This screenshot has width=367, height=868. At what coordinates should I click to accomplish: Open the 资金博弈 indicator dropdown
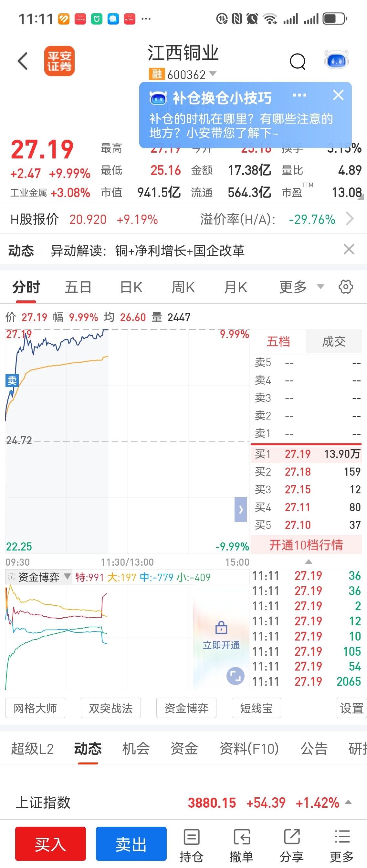point(38,577)
